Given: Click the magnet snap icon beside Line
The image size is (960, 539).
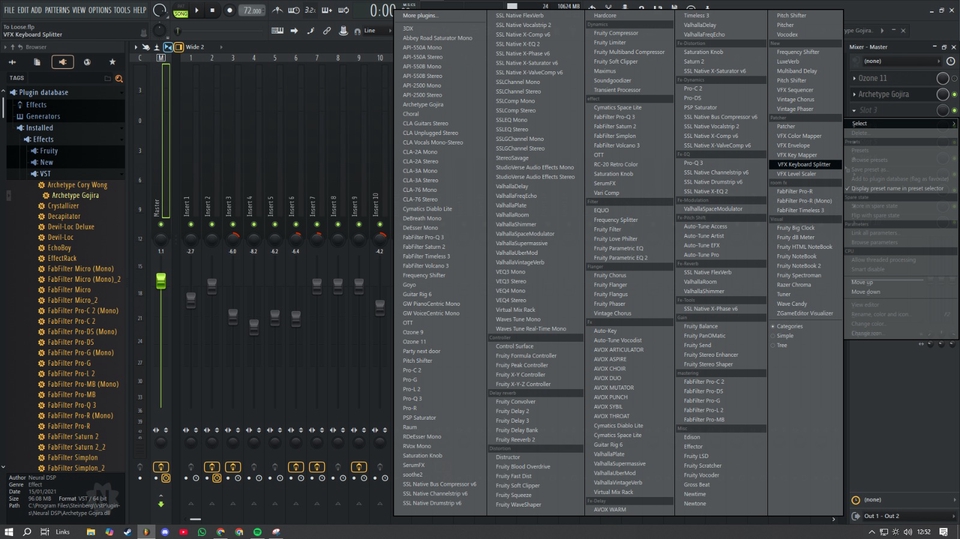Looking at the screenshot, I should pyautogui.click(x=357, y=31).
